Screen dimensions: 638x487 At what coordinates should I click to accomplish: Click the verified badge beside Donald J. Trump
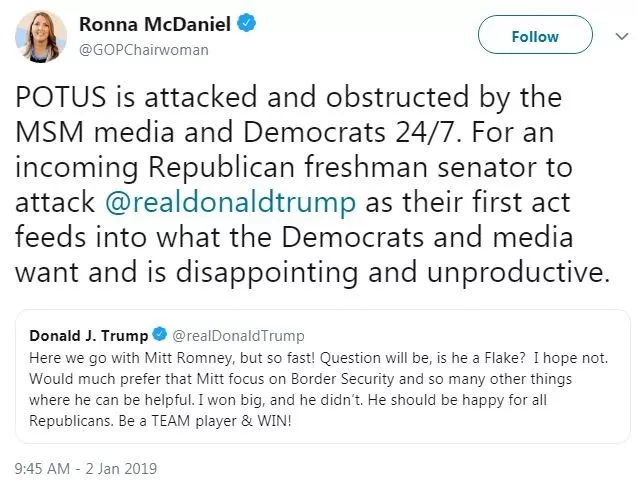(160, 335)
